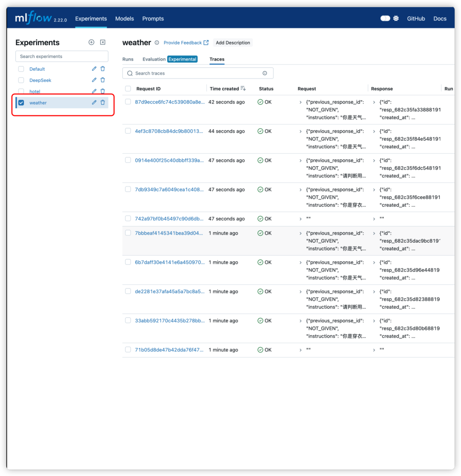Expand response JSON of trace 0914e400
461x476 pixels.
pos(374,161)
